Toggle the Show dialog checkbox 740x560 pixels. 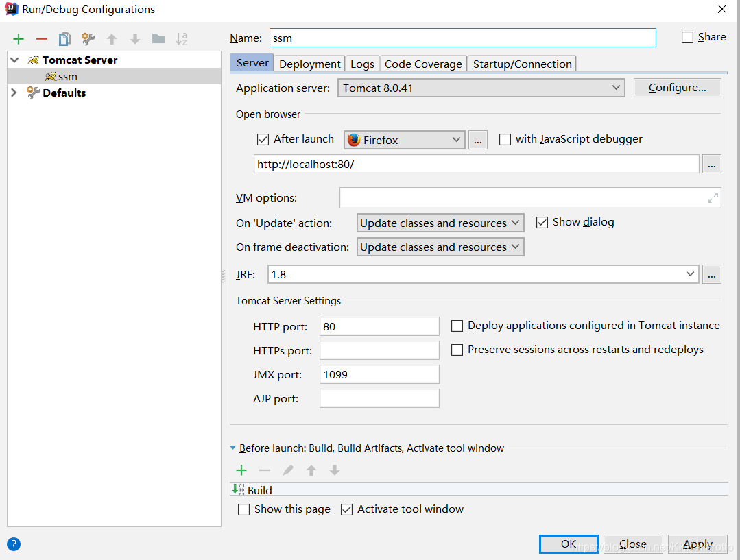click(542, 222)
